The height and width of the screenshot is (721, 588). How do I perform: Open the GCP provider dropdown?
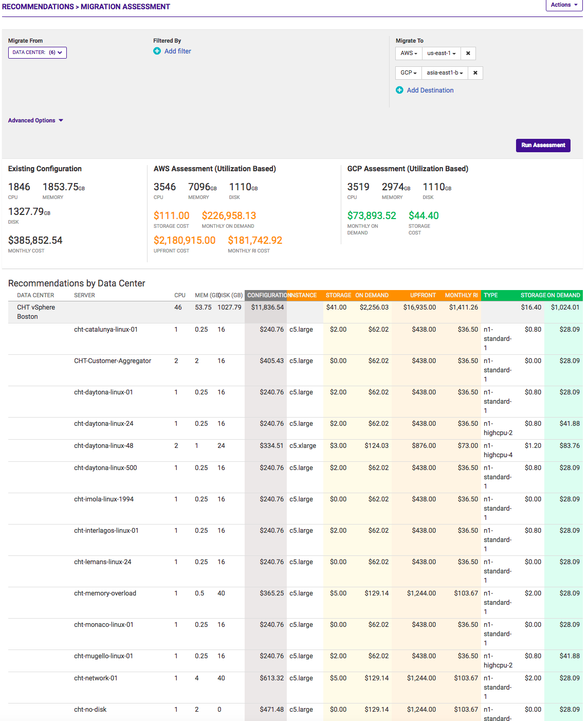coord(408,73)
